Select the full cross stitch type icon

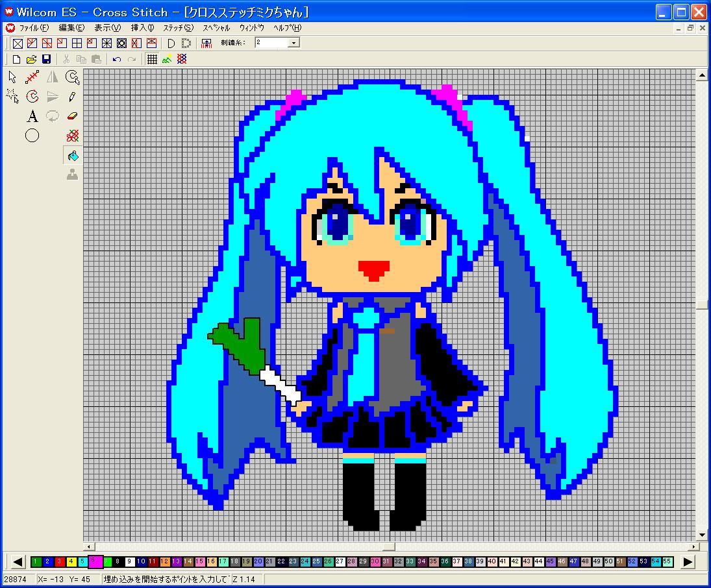(x=18, y=43)
